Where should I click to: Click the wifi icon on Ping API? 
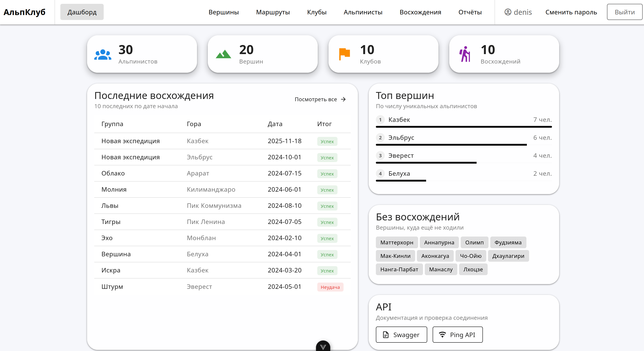click(x=442, y=335)
